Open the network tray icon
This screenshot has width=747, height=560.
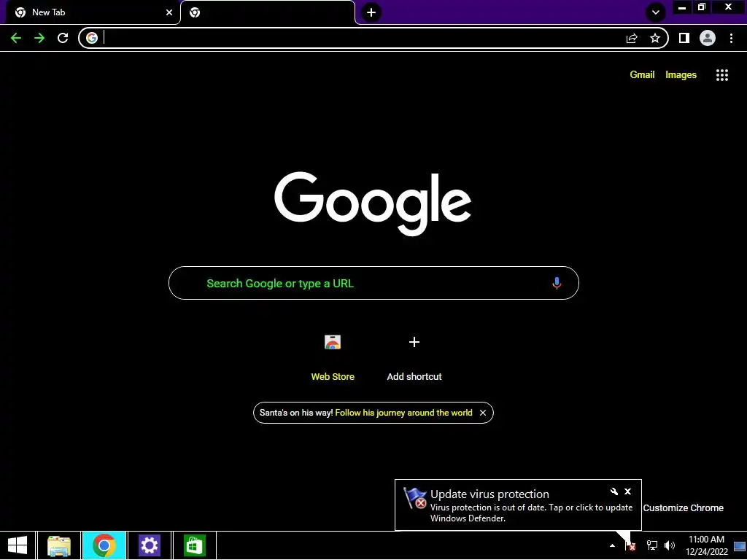click(x=651, y=545)
